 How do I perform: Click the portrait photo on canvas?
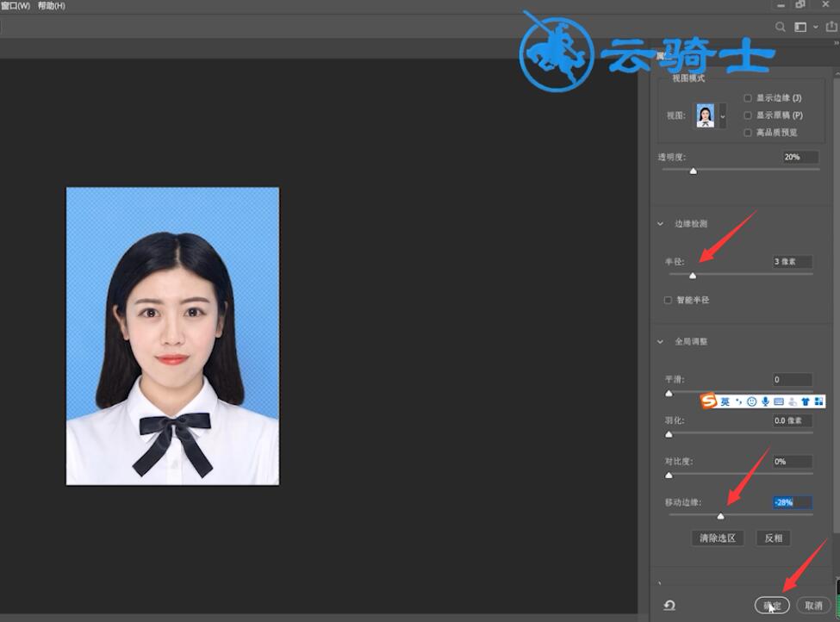[172, 336]
